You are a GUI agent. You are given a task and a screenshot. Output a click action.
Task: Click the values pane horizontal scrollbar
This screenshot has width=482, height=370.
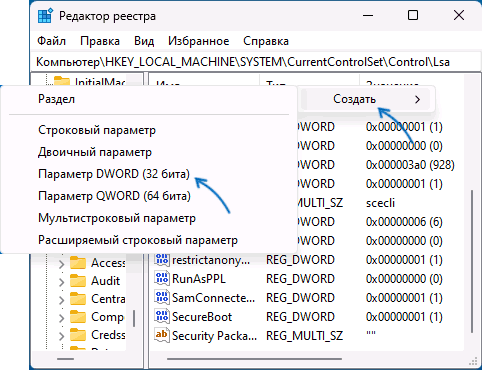click(x=254, y=359)
